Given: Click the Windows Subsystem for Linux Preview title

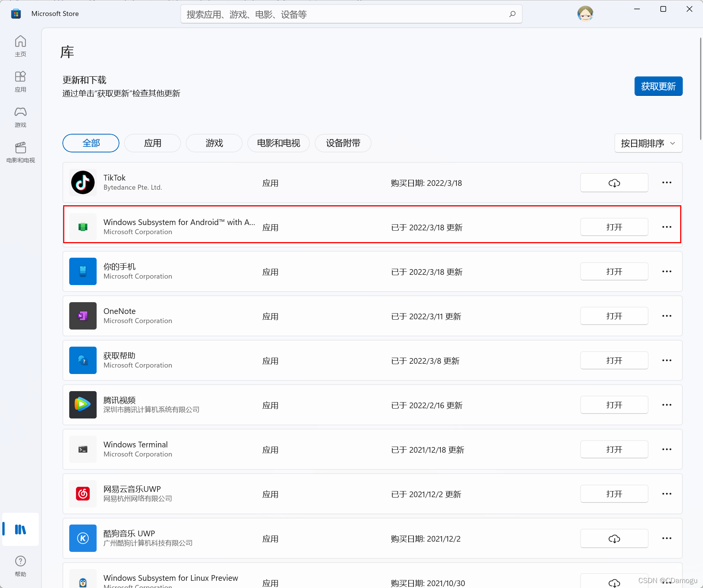Looking at the screenshot, I should pyautogui.click(x=171, y=578).
